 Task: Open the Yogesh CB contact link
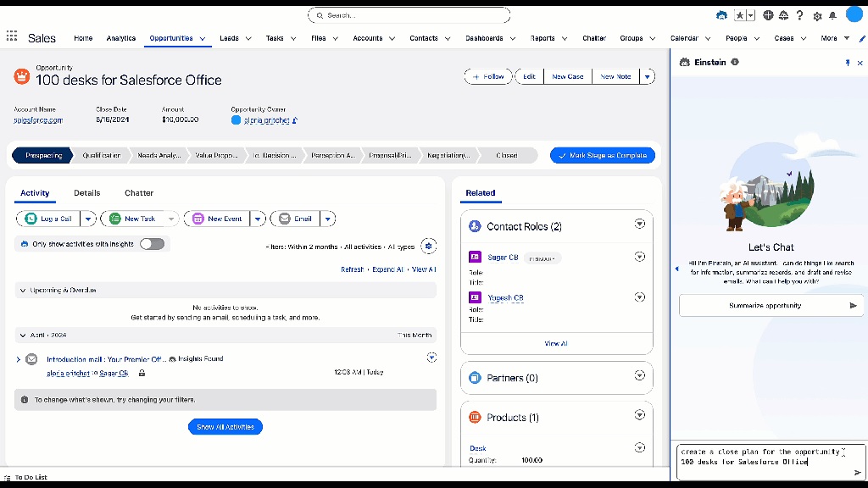coord(505,297)
